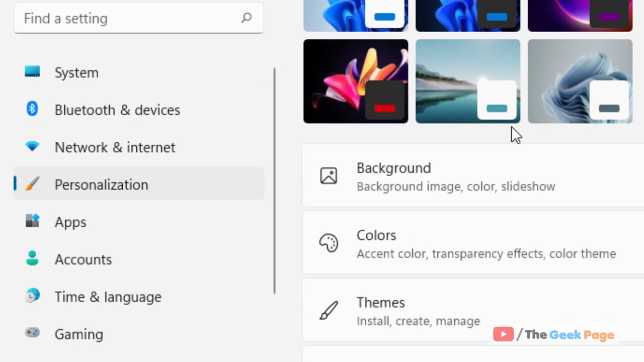Image resolution: width=644 pixels, height=362 pixels.
Task: Apply the light blue bloom theme
Action: 356,16
